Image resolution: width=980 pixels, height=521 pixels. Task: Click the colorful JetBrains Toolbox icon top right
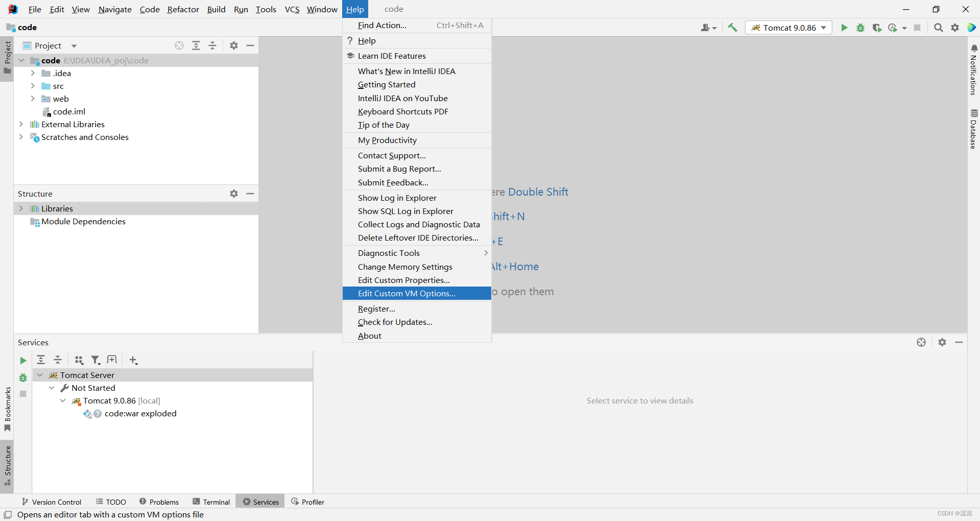pos(971,28)
